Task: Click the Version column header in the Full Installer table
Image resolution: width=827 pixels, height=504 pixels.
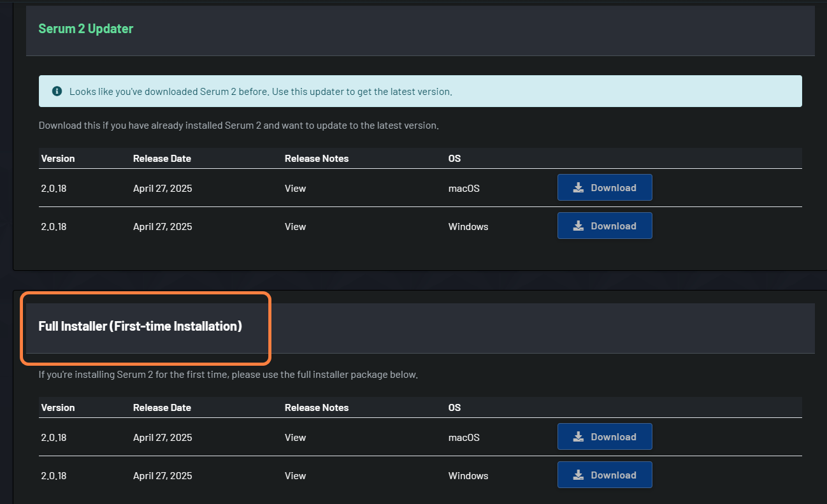Action: coord(58,408)
